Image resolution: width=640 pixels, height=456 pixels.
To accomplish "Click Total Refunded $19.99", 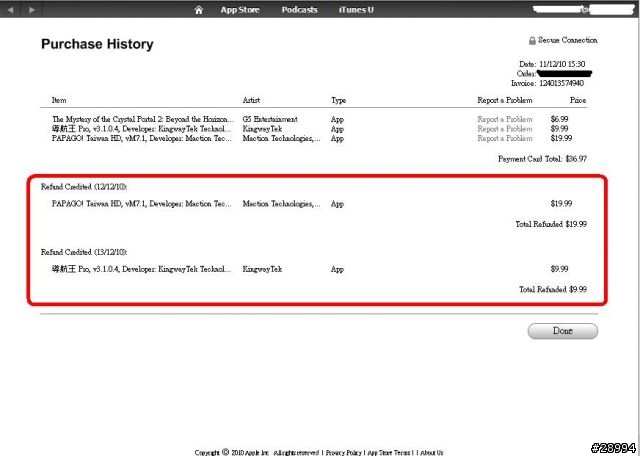I will (551, 224).
